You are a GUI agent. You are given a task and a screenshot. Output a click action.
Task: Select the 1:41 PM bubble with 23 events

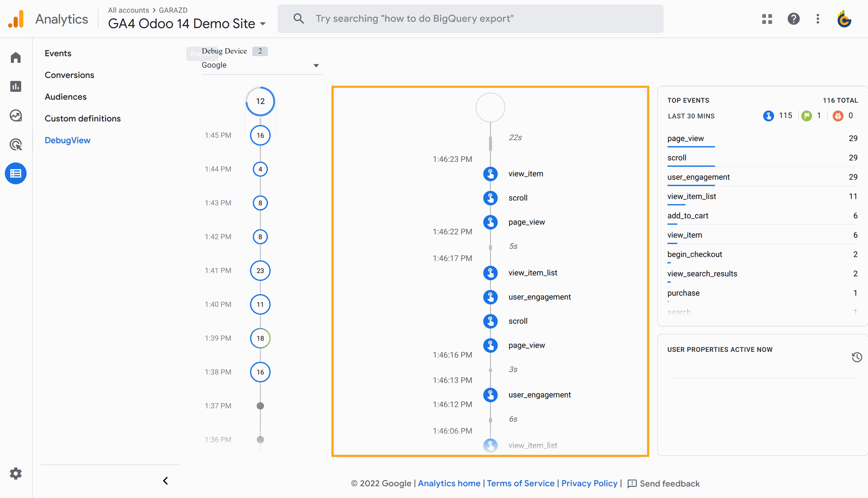(260, 270)
